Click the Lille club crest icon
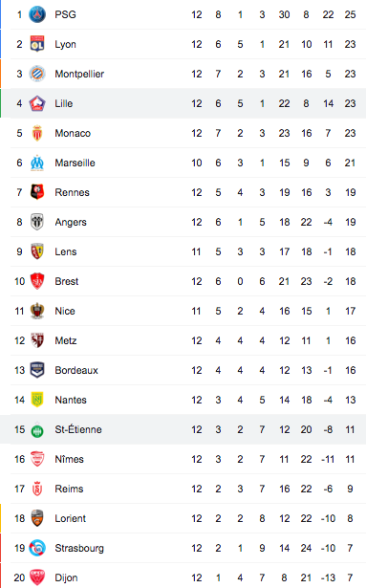Image resolution: width=366 pixels, height=588 pixels. coord(37,103)
